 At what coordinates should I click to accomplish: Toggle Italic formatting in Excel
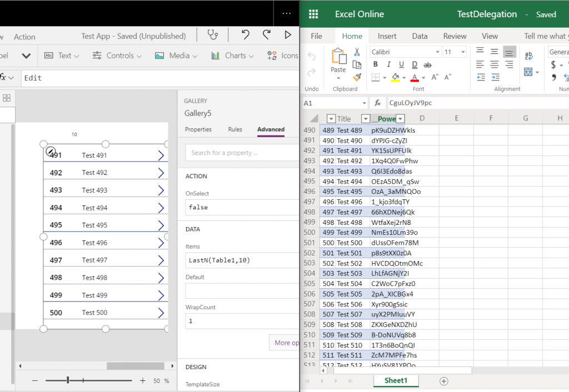[x=388, y=64]
